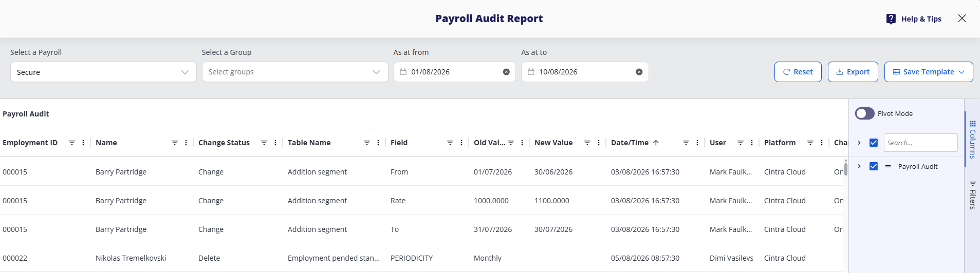Image resolution: width=980 pixels, height=273 pixels.
Task: Open the Filters side tab
Action: pos(972,196)
